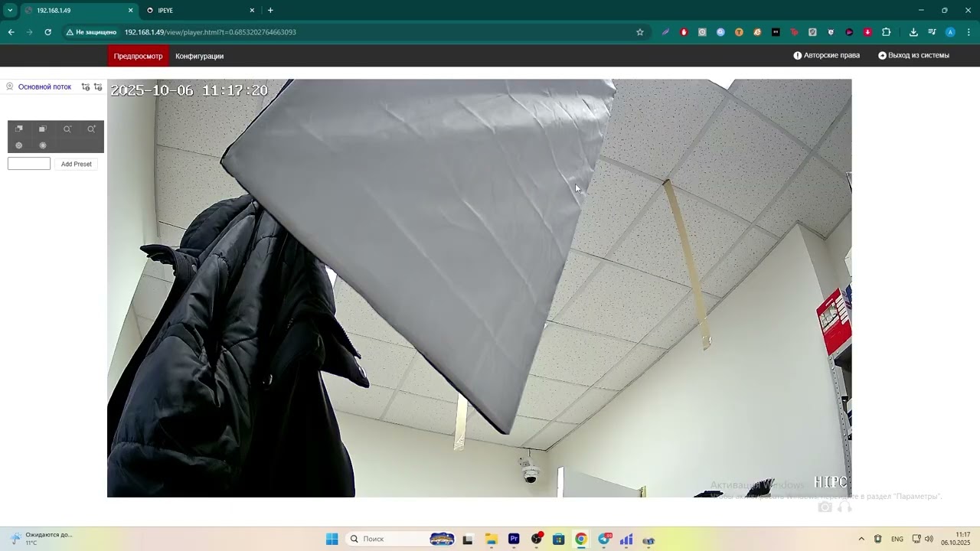Image resolution: width=980 pixels, height=551 pixels.
Task: Open the media control playlist button
Action: pos(932,32)
